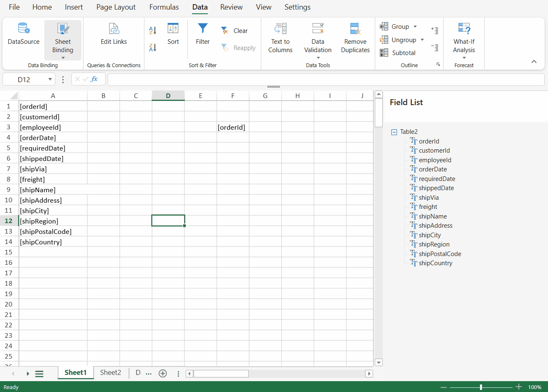Insert a Subtotal
Image resolution: width=548 pixels, height=392 pixels.
tap(398, 53)
